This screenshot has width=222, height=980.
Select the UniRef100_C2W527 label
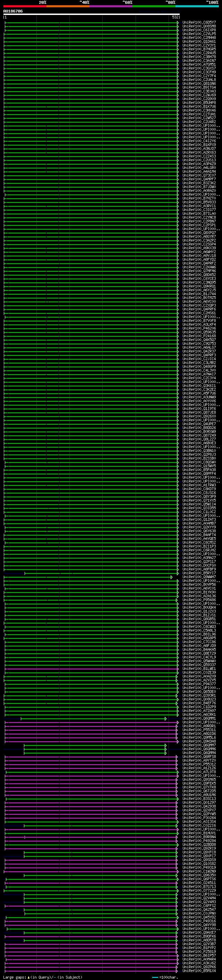pyautogui.click(x=199, y=118)
